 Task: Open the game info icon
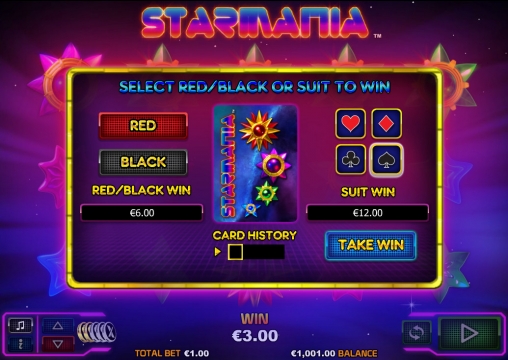tap(20, 344)
